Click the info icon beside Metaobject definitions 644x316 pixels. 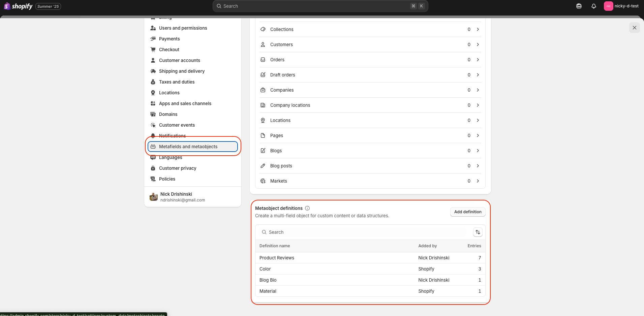[307, 208]
